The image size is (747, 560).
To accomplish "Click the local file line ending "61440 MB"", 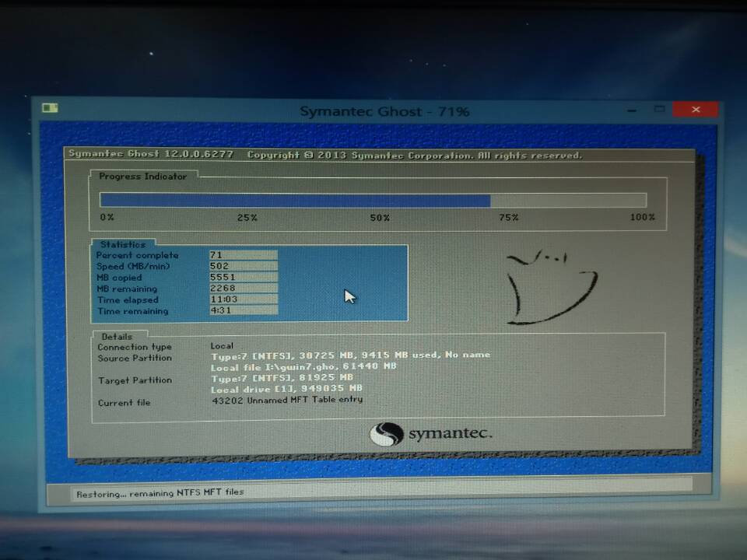I will (303, 367).
